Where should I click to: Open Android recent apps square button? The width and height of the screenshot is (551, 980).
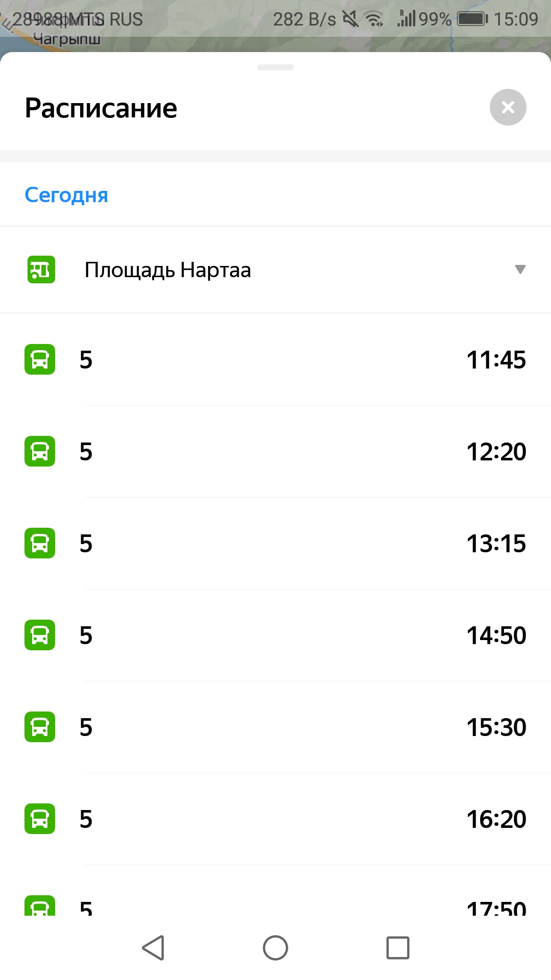click(398, 948)
